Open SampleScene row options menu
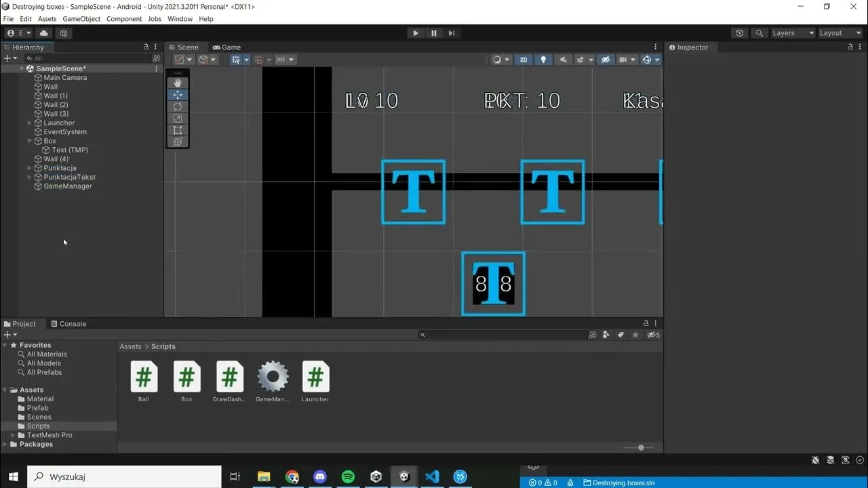This screenshot has height=488, width=868. click(x=157, y=68)
